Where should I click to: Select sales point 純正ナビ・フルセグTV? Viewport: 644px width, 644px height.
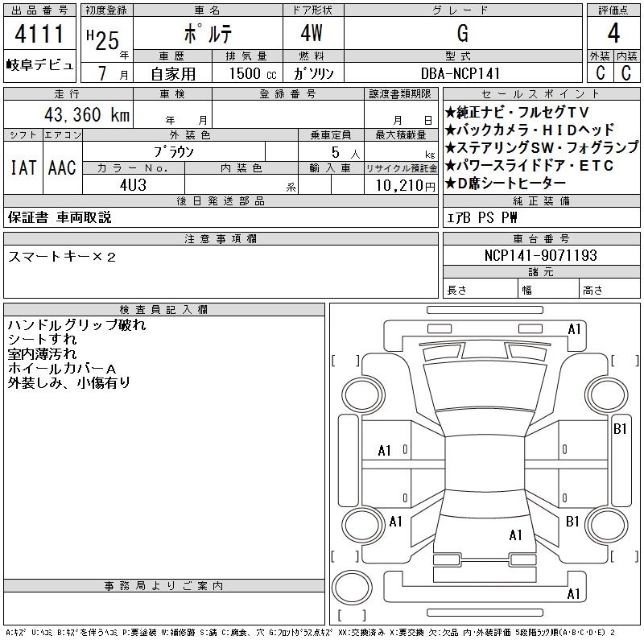517,112
